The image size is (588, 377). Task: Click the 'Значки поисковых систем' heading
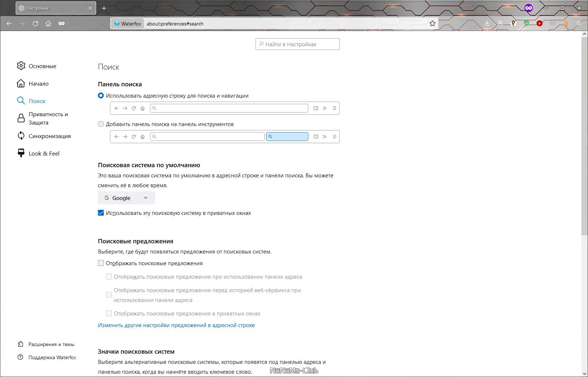click(136, 352)
